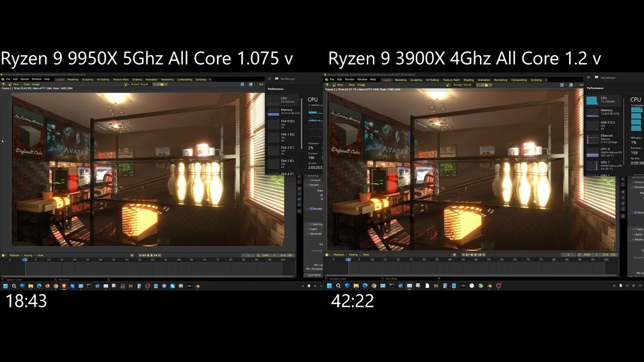This screenshot has width=644, height=362.
Task: Click the Blender logo icon in 9950X menu bar
Action: point(3,79)
